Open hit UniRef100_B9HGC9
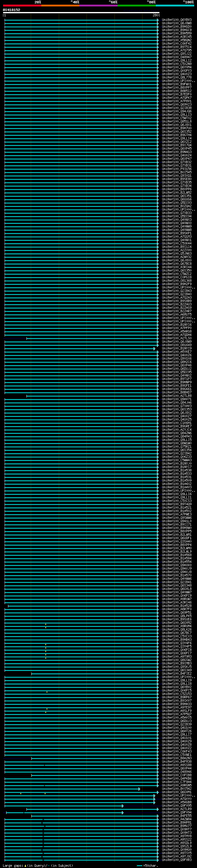Viewport: 197px width, 868px height. pyautogui.click(x=177, y=30)
